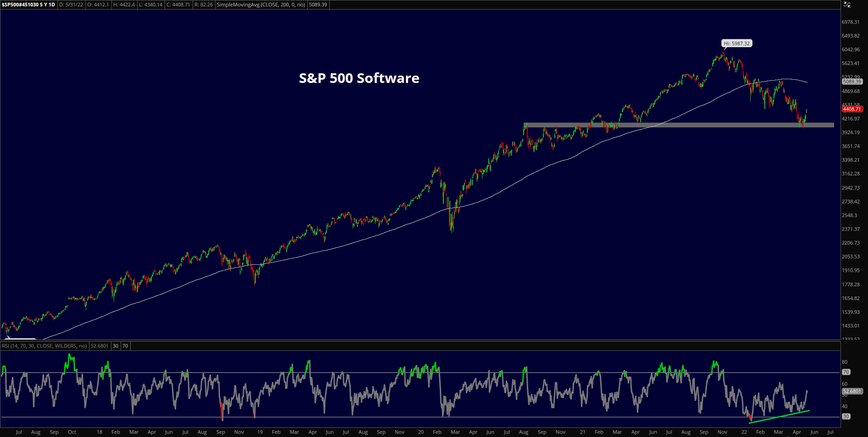The image size is (868, 437).
Task: Click the 3924.19 price axis label
Action: point(851,132)
